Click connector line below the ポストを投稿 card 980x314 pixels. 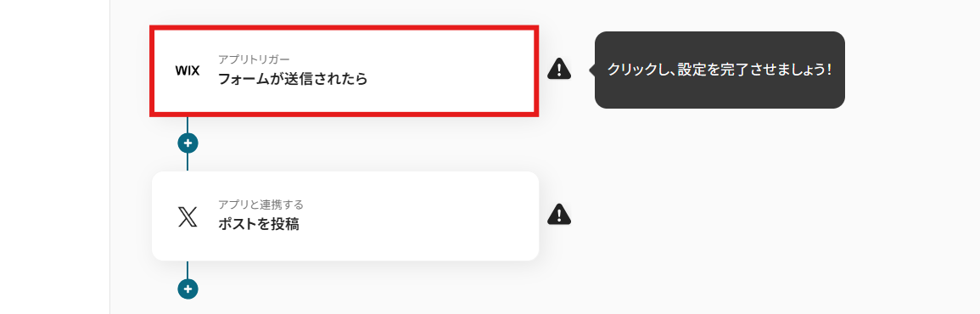(188, 270)
